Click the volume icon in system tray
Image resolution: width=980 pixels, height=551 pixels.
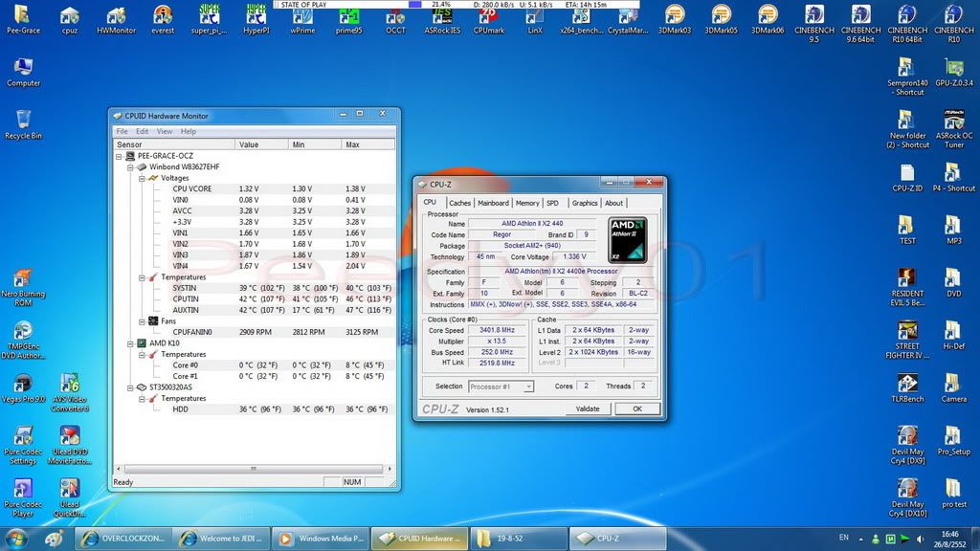point(920,539)
